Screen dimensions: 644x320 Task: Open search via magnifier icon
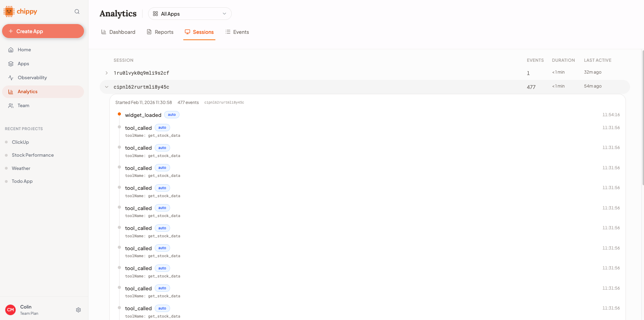click(x=77, y=12)
